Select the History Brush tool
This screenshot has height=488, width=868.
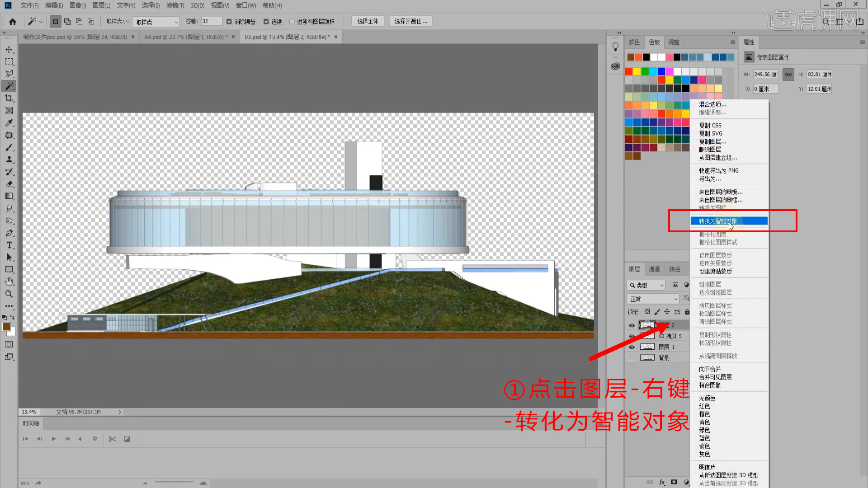(9, 172)
